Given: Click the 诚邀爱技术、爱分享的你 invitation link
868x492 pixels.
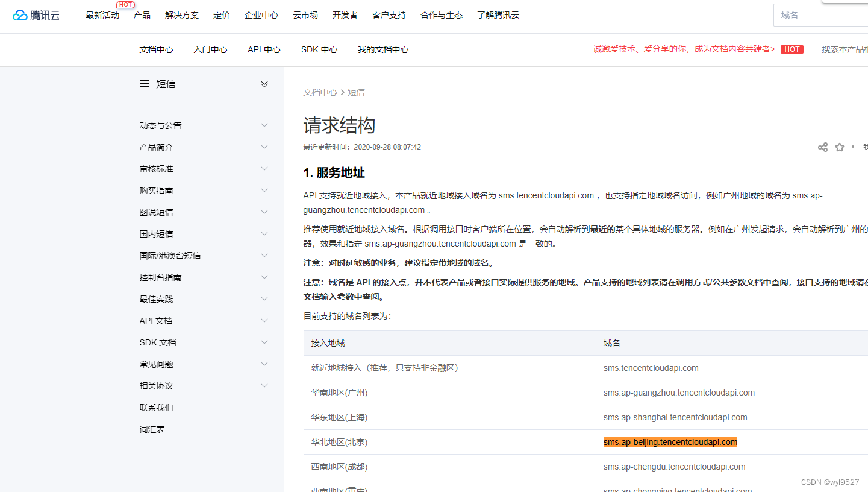Looking at the screenshot, I should (x=684, y=49).
